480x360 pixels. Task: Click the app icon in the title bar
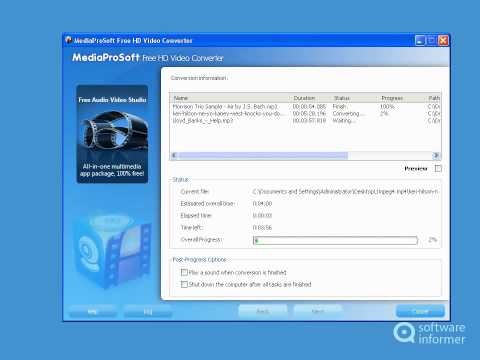[x=69, y=40]
